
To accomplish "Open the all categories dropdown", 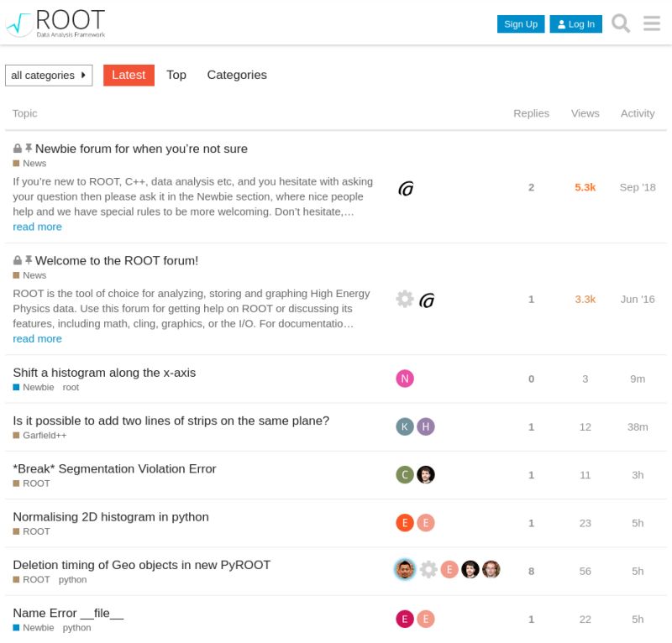I will [48, 75].
